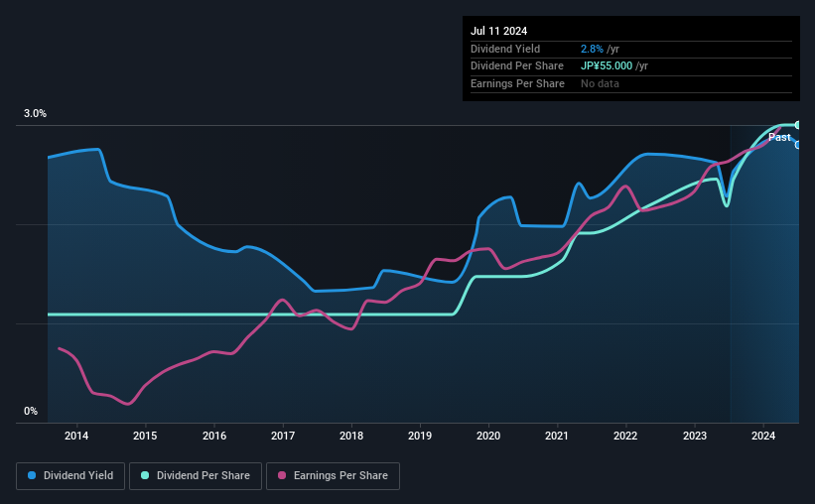Click the No data earnings value
The height and width of the screenshot is (504, 815).
600,83
